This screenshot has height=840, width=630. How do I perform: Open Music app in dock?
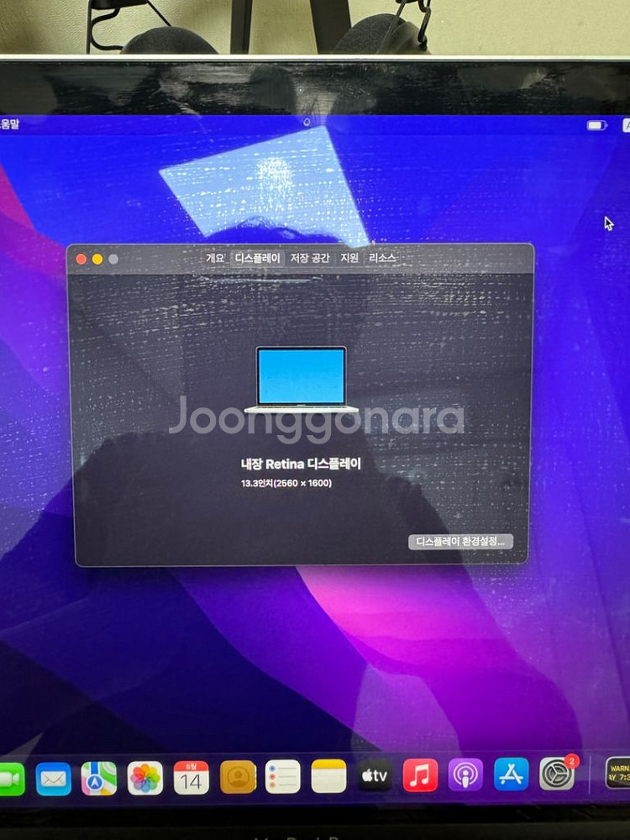pos(420,775)
